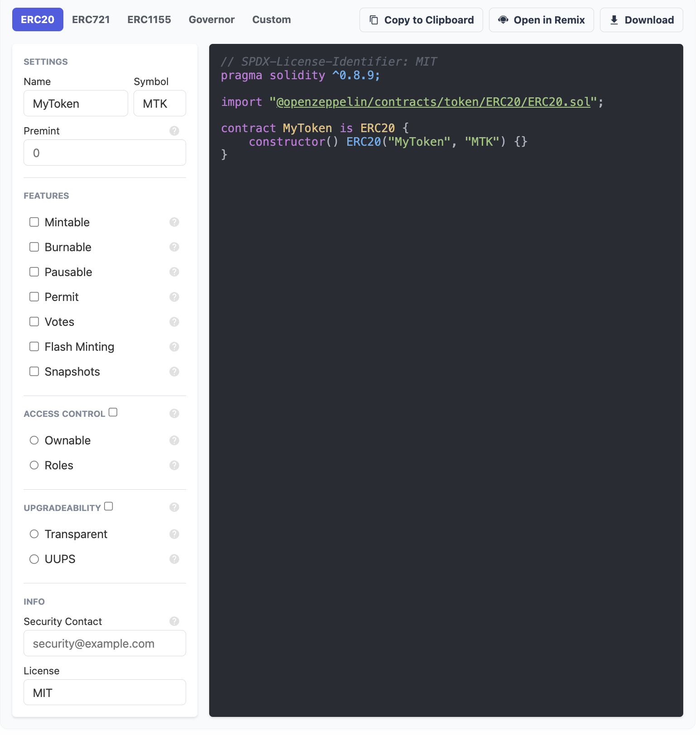The height and width of the screenshot is (735, 700).
Task: Show help tooltip for Roles
Action: (174, 465)
